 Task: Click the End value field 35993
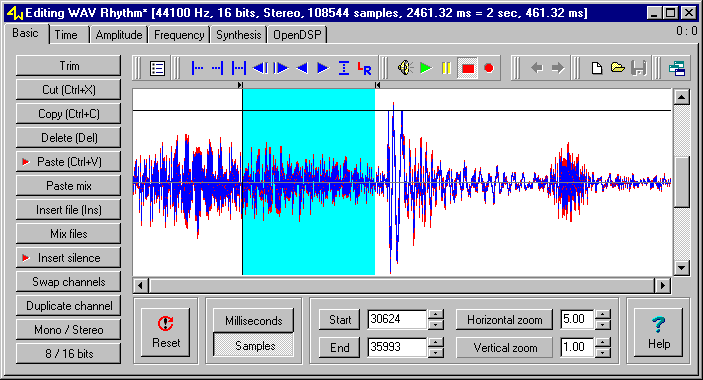(397, 347)
